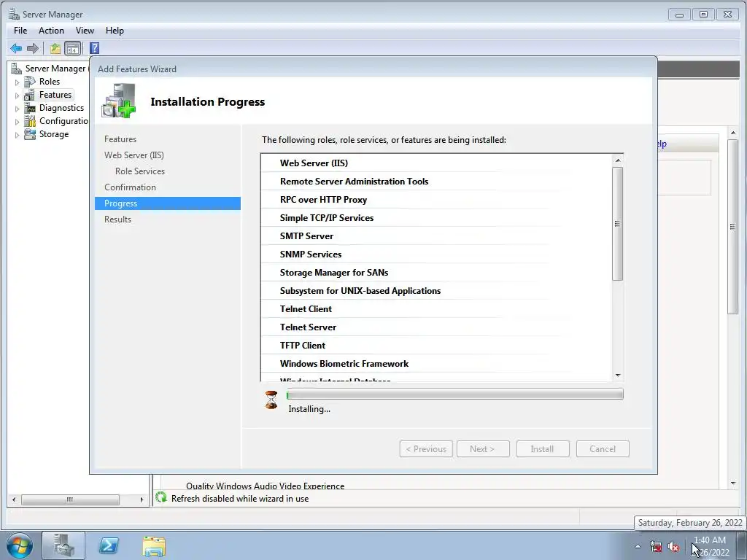
Task: Select the Features wizard step
Action: tap(120, 139)
